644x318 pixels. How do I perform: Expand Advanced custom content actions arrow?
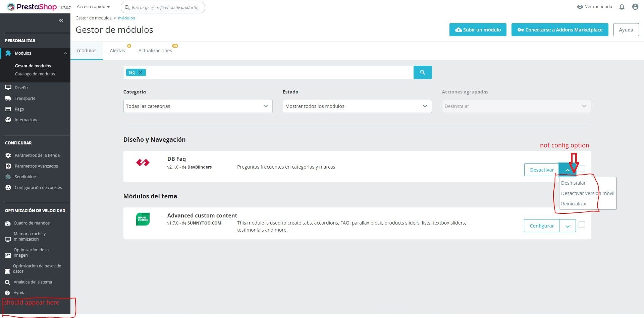coord(568,226)
